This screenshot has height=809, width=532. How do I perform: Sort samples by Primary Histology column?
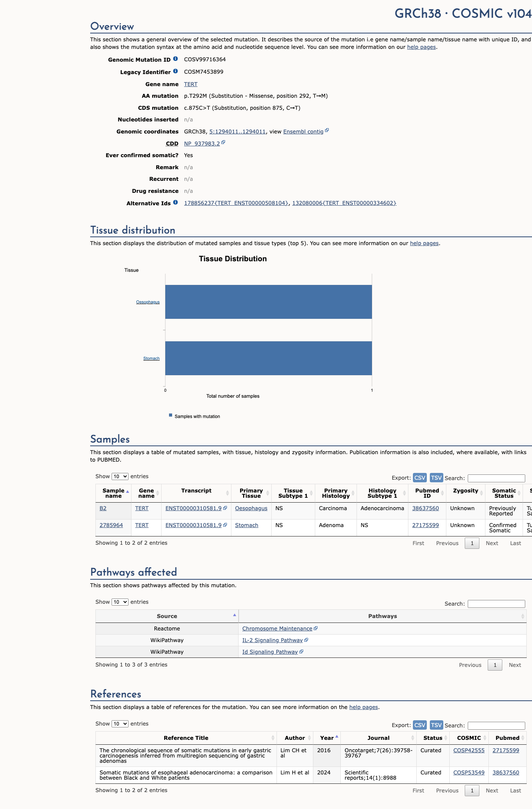coord(336,493)
